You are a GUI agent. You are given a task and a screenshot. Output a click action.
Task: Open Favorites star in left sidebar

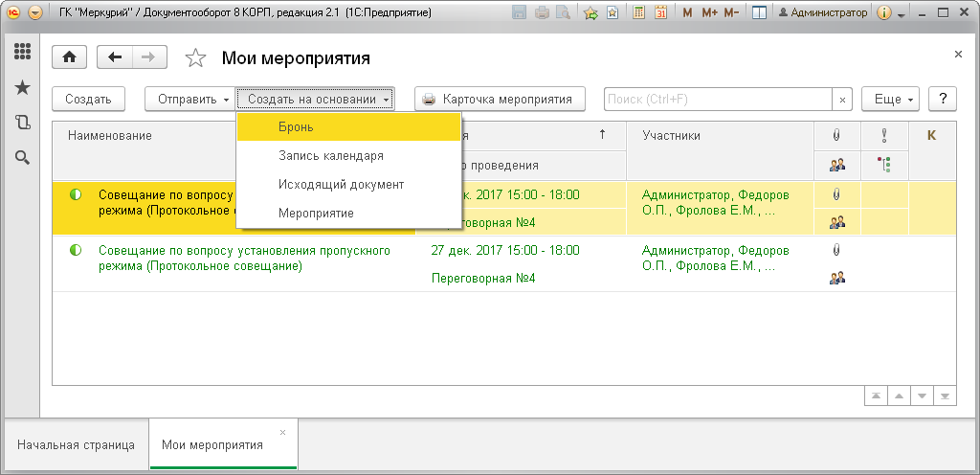(23, 87)
